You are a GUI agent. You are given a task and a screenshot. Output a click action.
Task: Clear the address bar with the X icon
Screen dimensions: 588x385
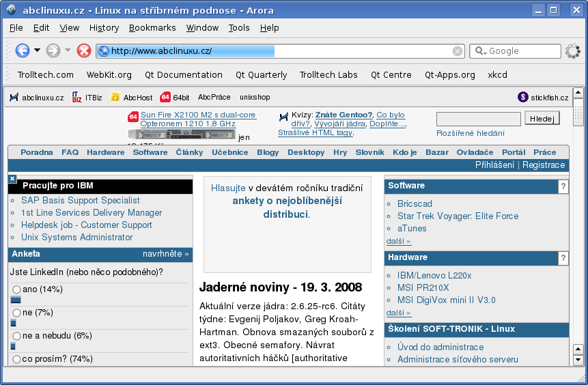[x=457, y=51]
